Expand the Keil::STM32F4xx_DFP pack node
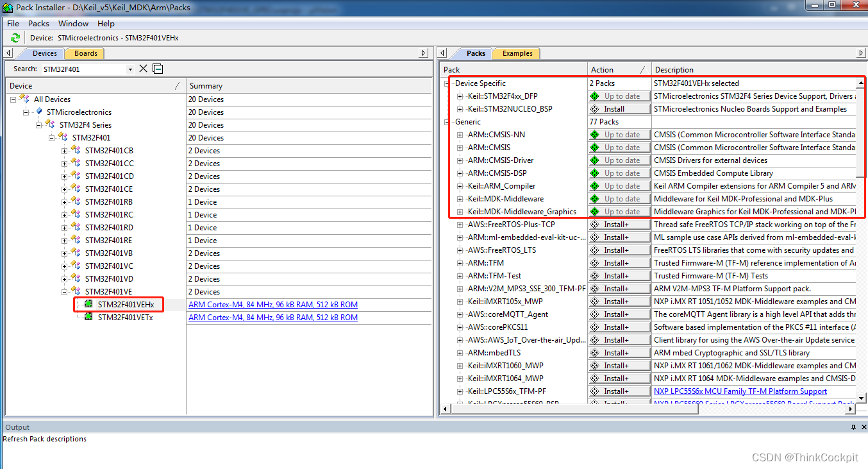 coord(459,96)
